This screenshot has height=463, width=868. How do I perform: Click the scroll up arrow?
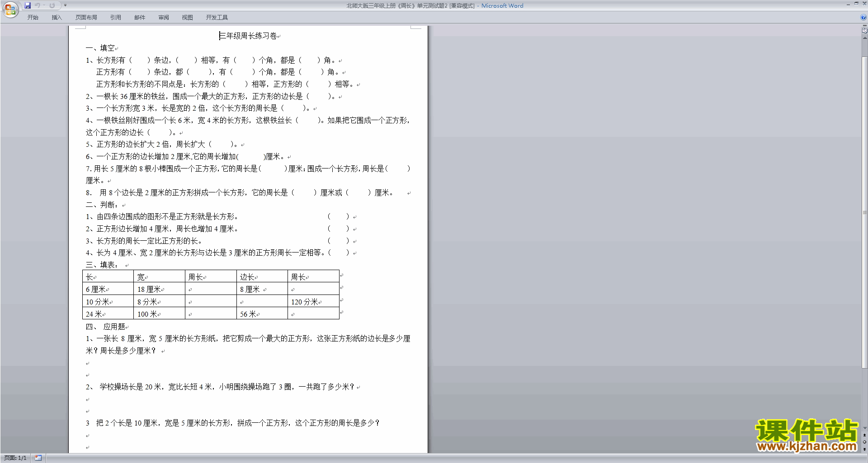pyautogui.click(x=864, y=37)
